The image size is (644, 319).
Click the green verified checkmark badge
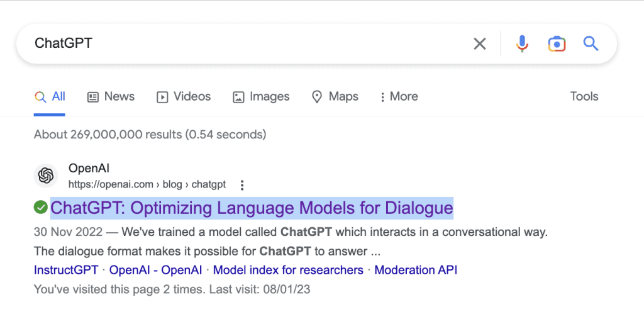[x=40, y=207]
